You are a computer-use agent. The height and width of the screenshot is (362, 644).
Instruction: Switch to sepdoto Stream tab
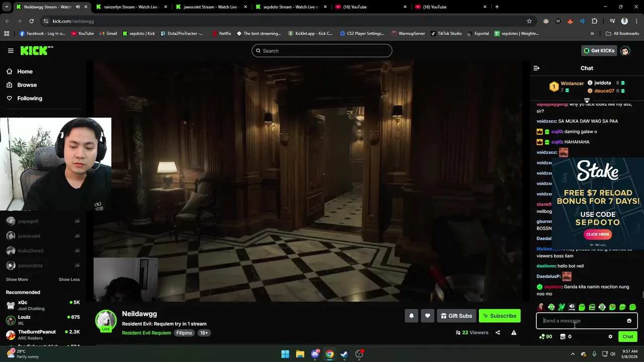click(x=292, y=7)
